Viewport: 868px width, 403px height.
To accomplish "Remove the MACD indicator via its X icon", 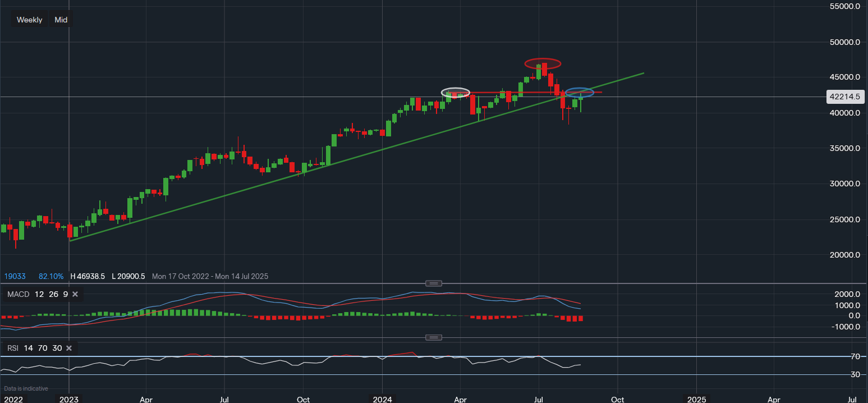I will pyautogui.click(x=75, y=294).
